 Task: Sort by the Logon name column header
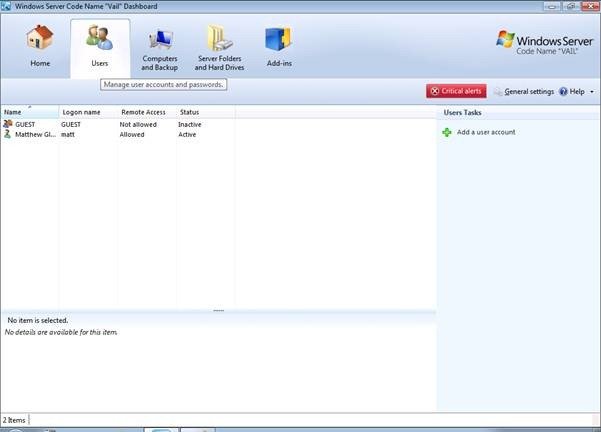[88, 112]
